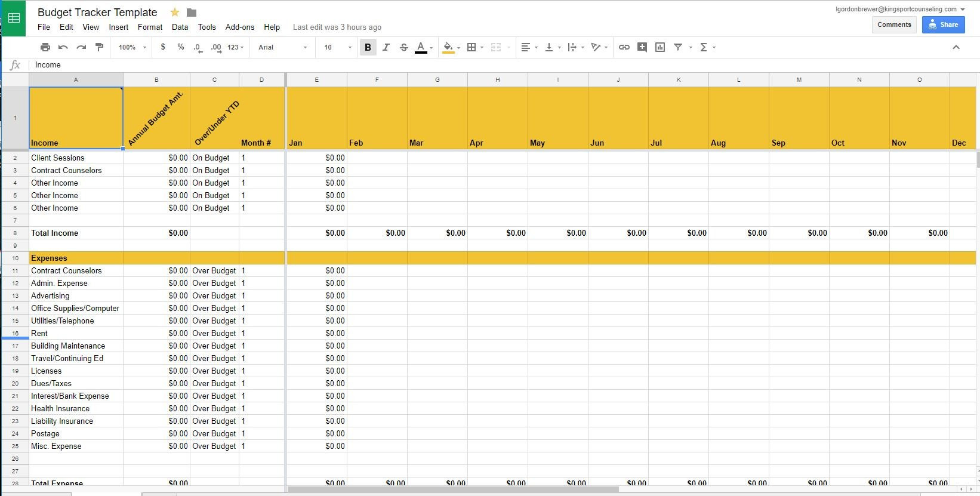Image resolution: width=980 pixels, height=496 pixels.
Task: Star the Budget Tracker Template document
Action: [x=175, y=13]
